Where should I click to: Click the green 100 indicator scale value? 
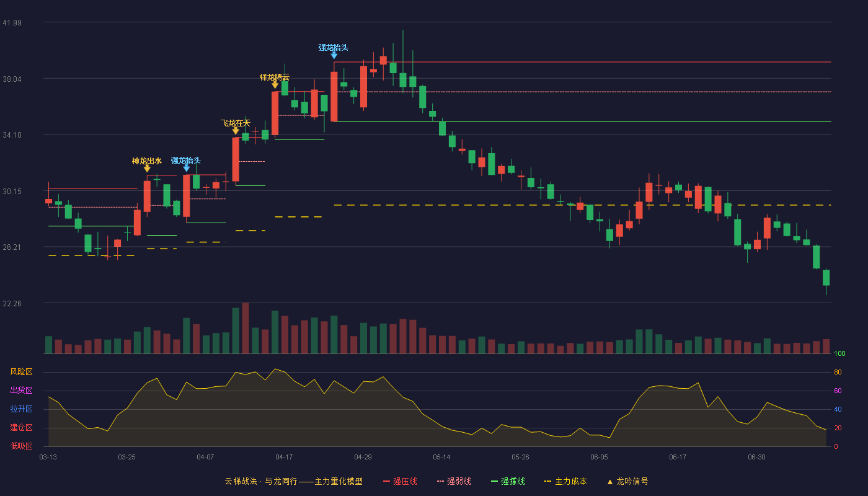(x=839, y=354)
